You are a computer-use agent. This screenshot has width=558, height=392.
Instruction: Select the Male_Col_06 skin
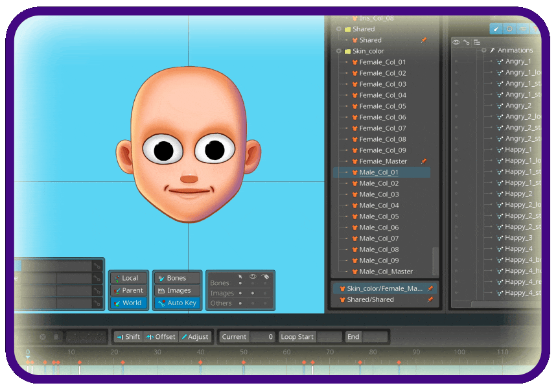pyautogui.click(x=379, y=227)
